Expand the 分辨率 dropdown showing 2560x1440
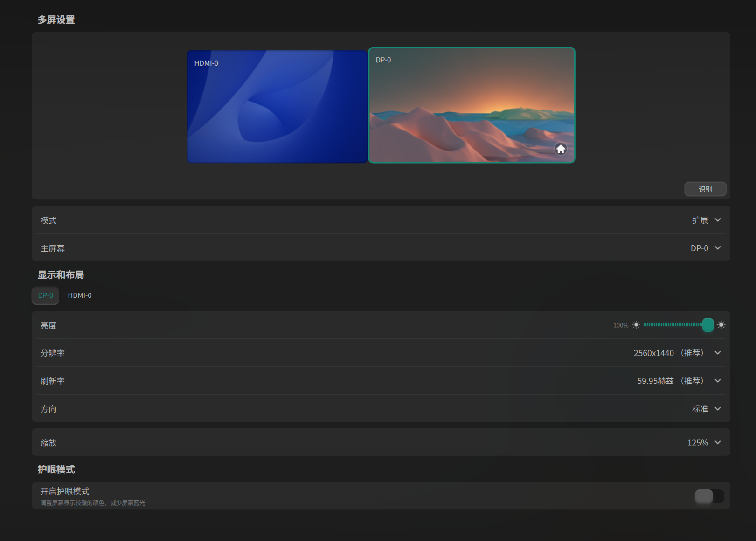The height and width of the screenshot is (541, 756). pyautogui.click(x=677, y=353)
